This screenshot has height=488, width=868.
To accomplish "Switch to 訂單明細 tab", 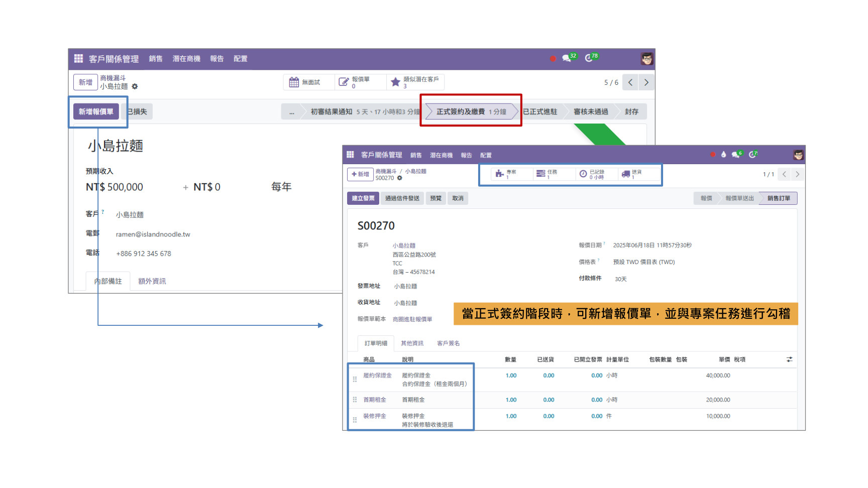I will coord(376,343).
